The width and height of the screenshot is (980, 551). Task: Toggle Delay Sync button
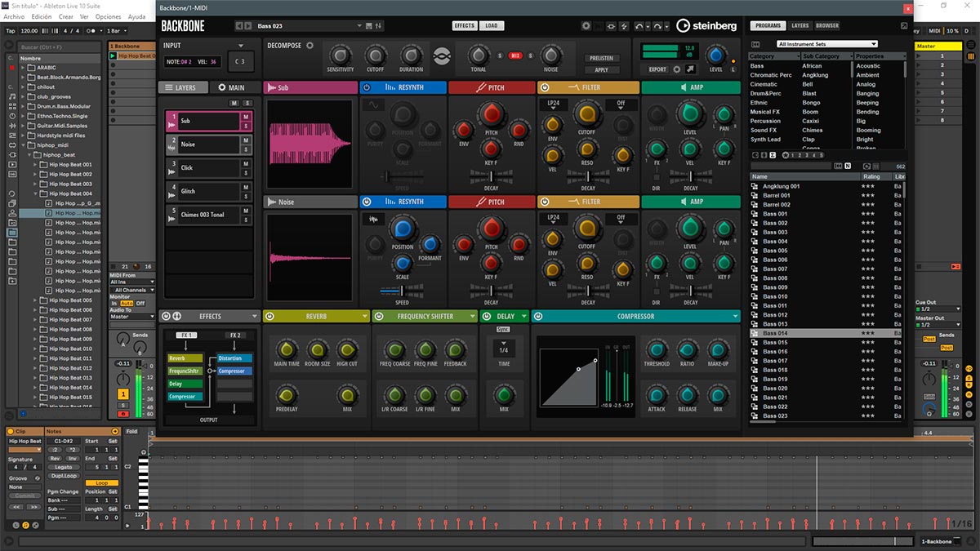(x=503, y=329)
